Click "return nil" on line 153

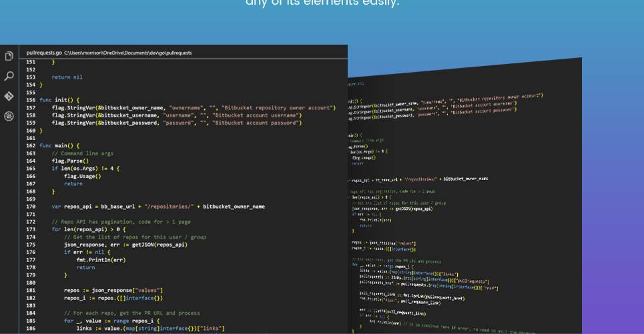click(x=67, y=77)
